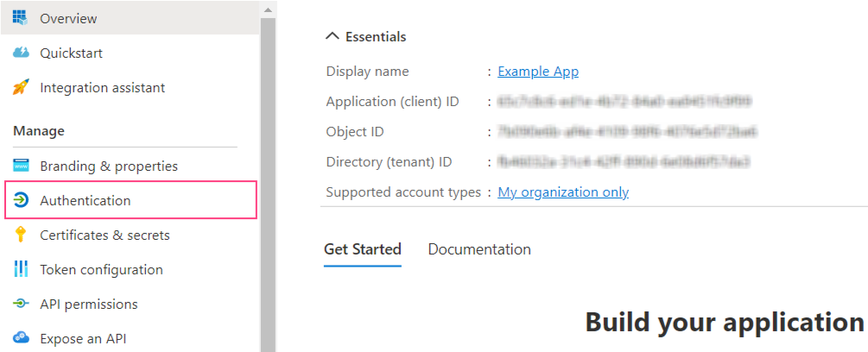Click the Quickstart cloud icon
Viewport: 868px width, 352px height.
21,53
